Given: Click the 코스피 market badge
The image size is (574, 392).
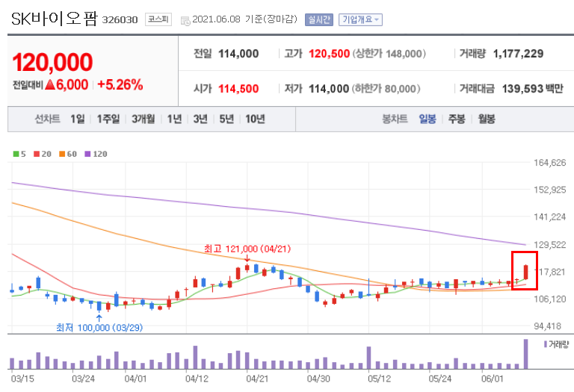Looking at the screenshot, I should pyautogui.click(x=158, y=19).
